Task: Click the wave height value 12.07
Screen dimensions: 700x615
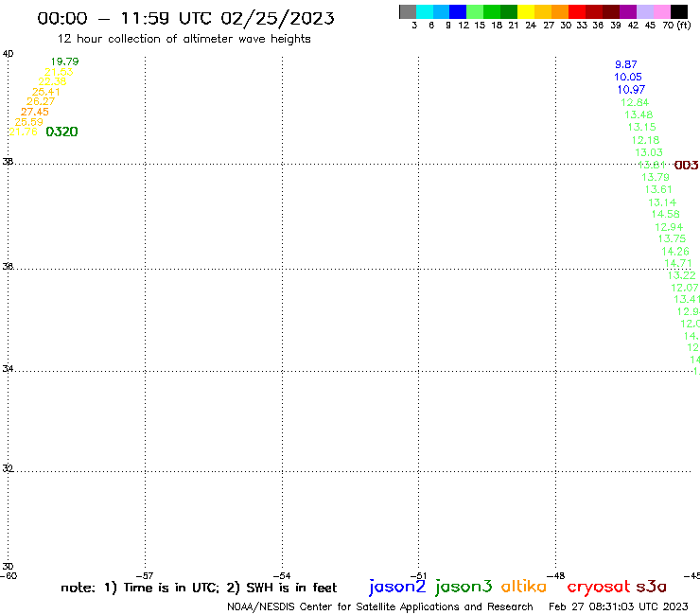Action: tap(685, 288)
